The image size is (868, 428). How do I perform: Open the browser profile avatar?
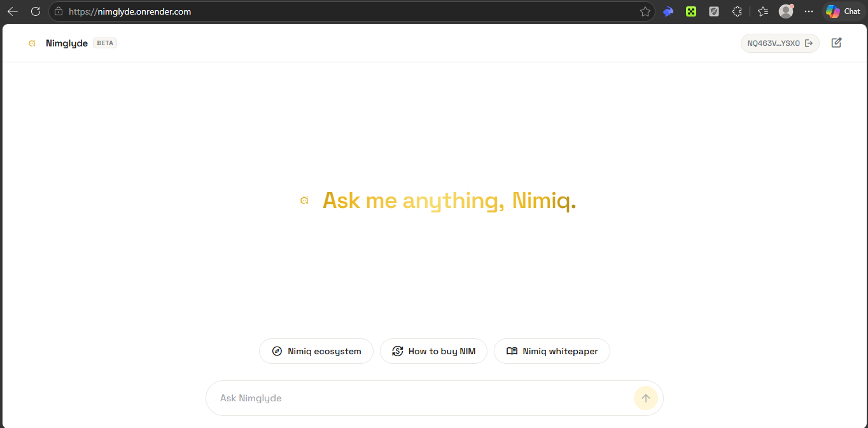(786, 11)
